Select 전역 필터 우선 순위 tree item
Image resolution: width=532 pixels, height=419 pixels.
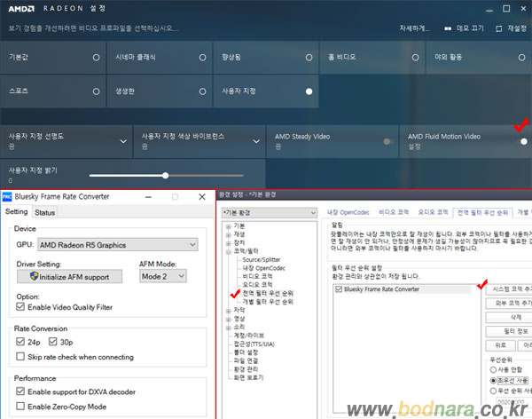pos(268,293)
